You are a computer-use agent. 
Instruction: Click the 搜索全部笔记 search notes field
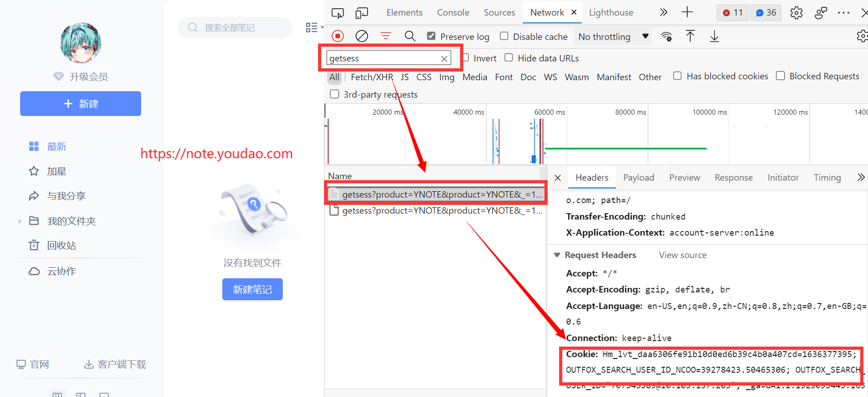point(235,28)
